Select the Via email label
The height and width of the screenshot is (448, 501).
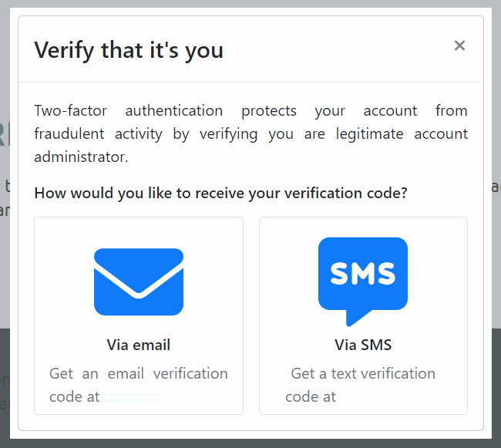click(138, 345)
